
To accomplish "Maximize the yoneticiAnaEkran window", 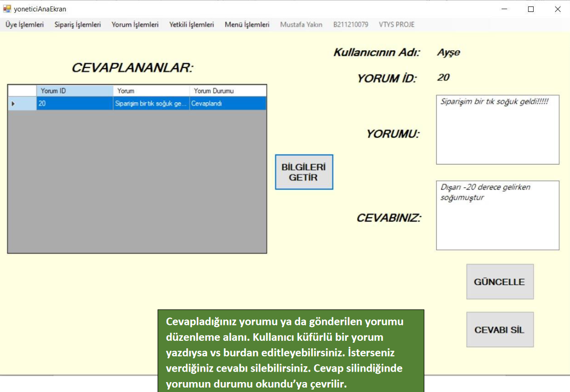I will [531, 9].
